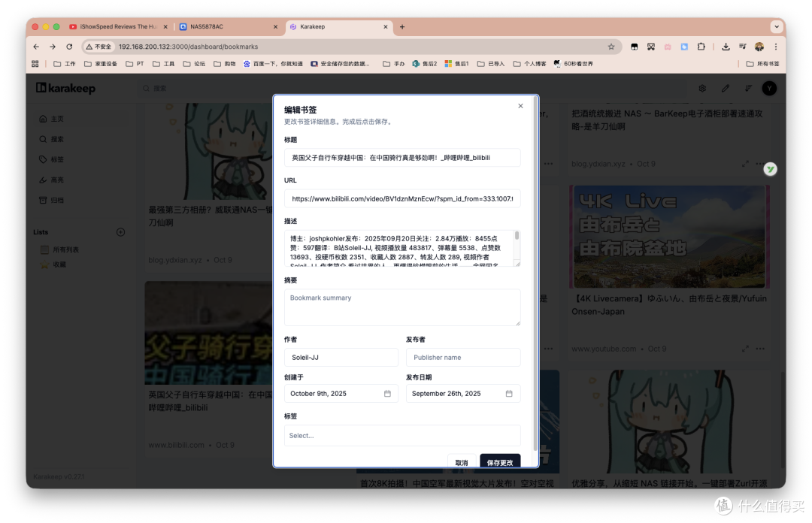Click the scrollbar in the 描述 text area
Screen dimensions: 812x523
tap(517, 236)
